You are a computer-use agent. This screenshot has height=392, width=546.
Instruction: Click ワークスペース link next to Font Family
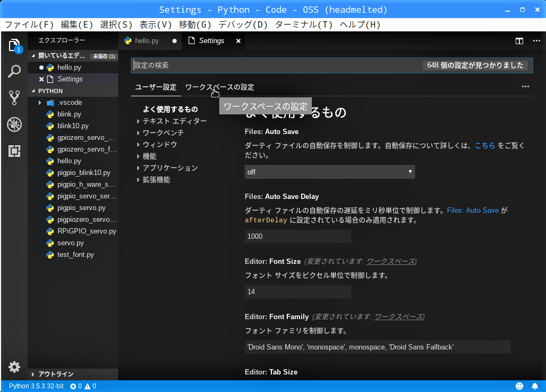pyautogui.click(x=398, y=317)
